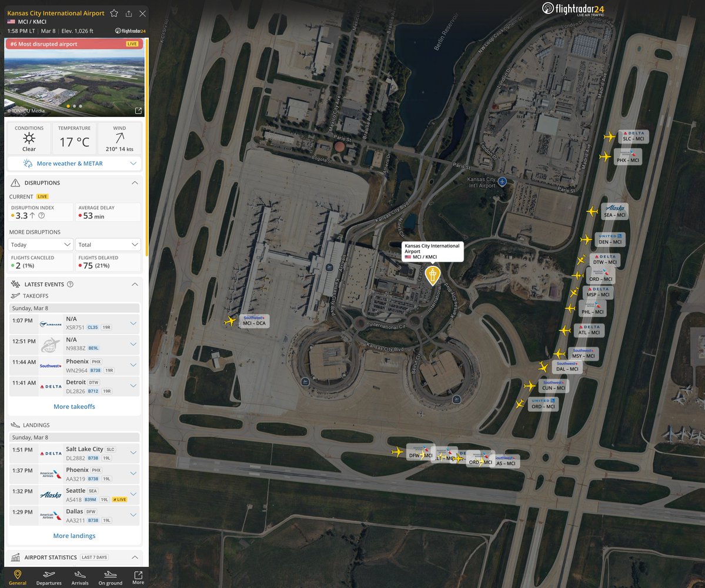This screenshot has width=705, height=588.
Task: Expand the AS418 Seattle landing row
Action: tap(133, 494)
